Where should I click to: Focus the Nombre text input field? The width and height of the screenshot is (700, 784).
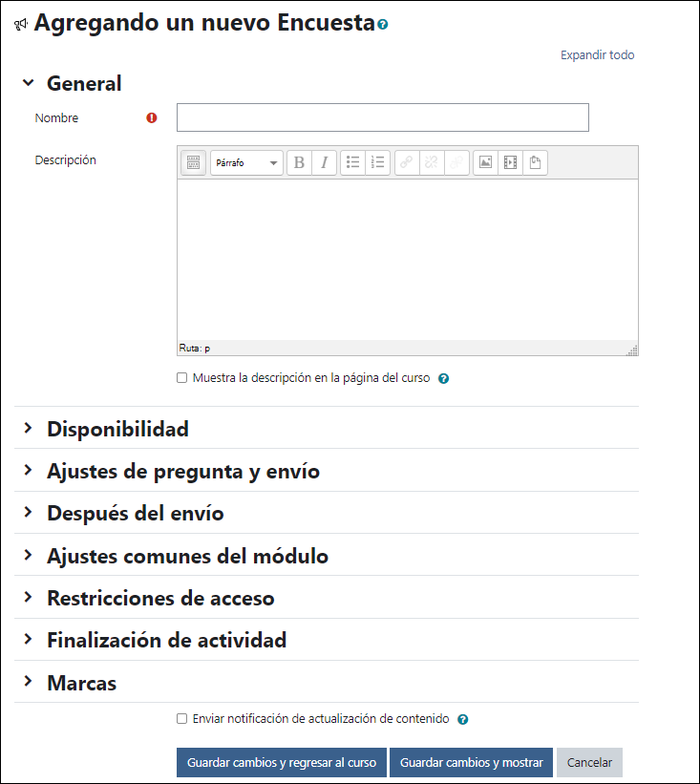(x=383, y=117)
